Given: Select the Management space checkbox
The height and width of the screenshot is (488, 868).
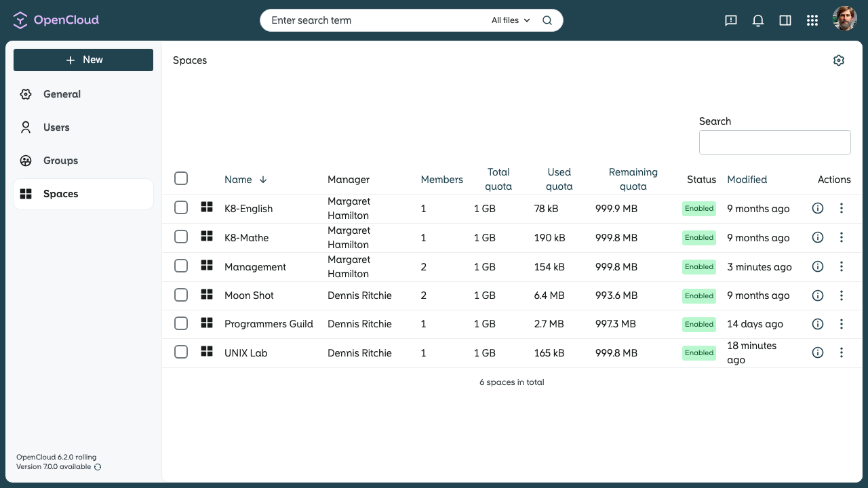Looking at the screenshot, I should point(181,266).
